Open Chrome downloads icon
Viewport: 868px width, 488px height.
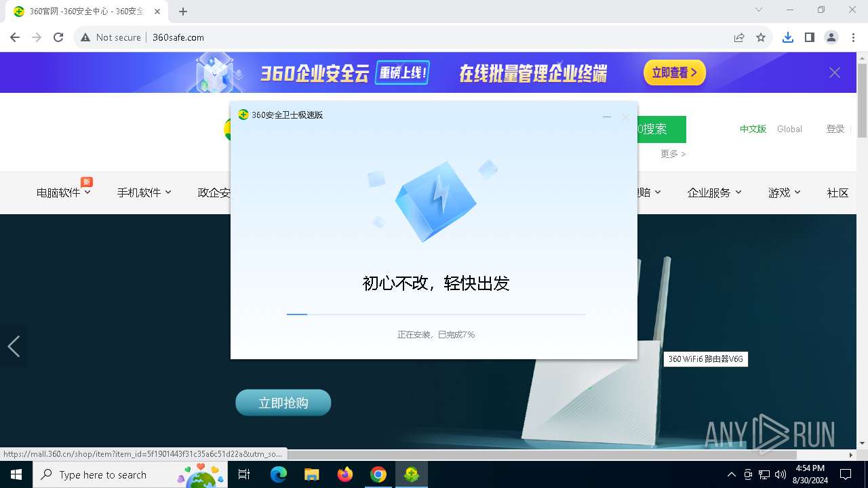point(787,37)
